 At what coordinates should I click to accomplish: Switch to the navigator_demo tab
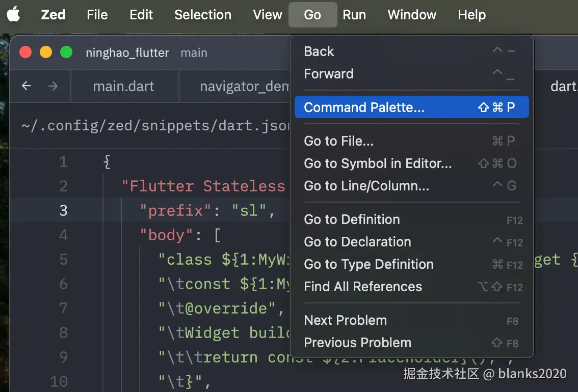coord(244,87)
